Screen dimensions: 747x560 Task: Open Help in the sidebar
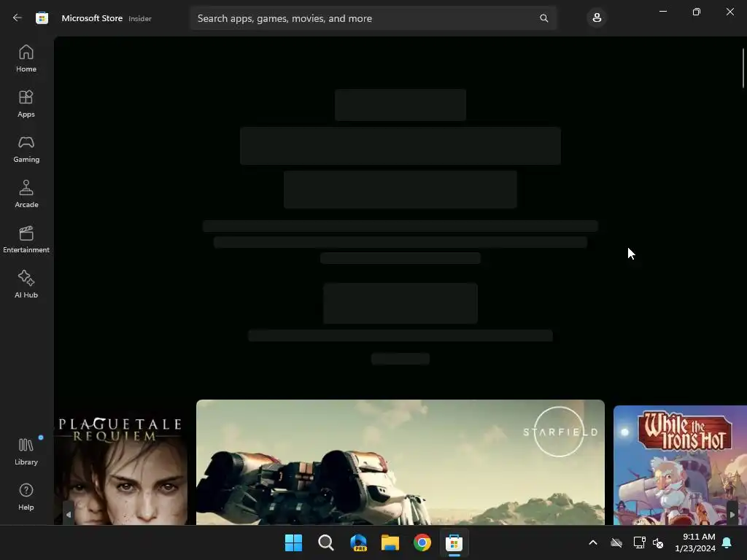point(26,497)
